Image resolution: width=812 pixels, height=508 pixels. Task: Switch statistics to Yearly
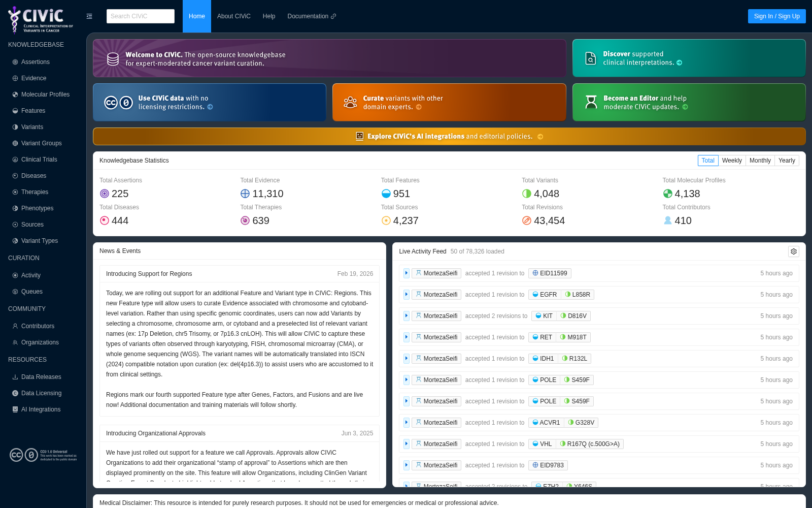click(787, 161)
